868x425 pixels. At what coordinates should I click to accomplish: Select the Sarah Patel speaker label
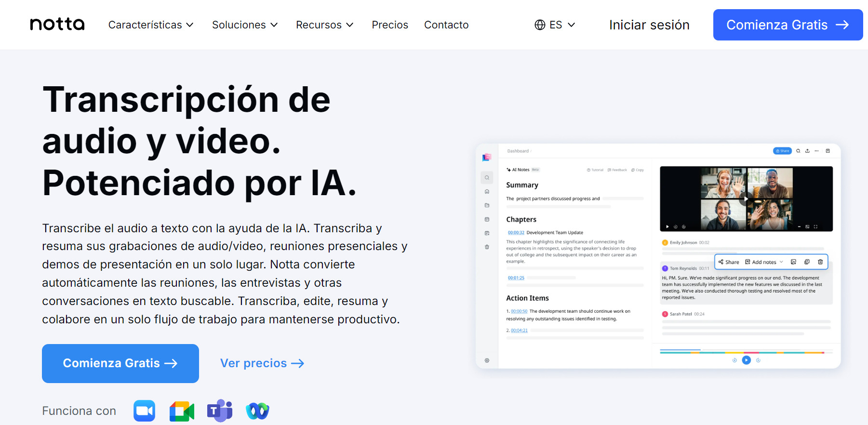[681, 314]
